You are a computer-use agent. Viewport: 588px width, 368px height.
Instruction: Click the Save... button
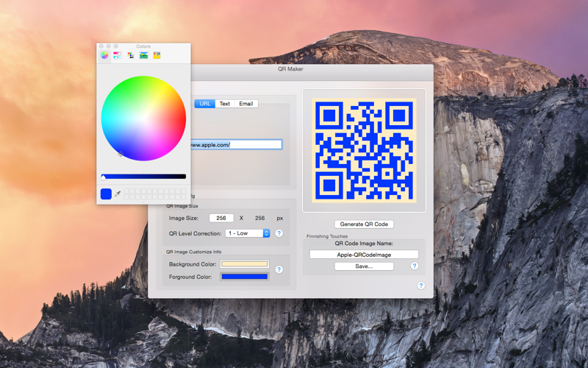coord(364,266)
